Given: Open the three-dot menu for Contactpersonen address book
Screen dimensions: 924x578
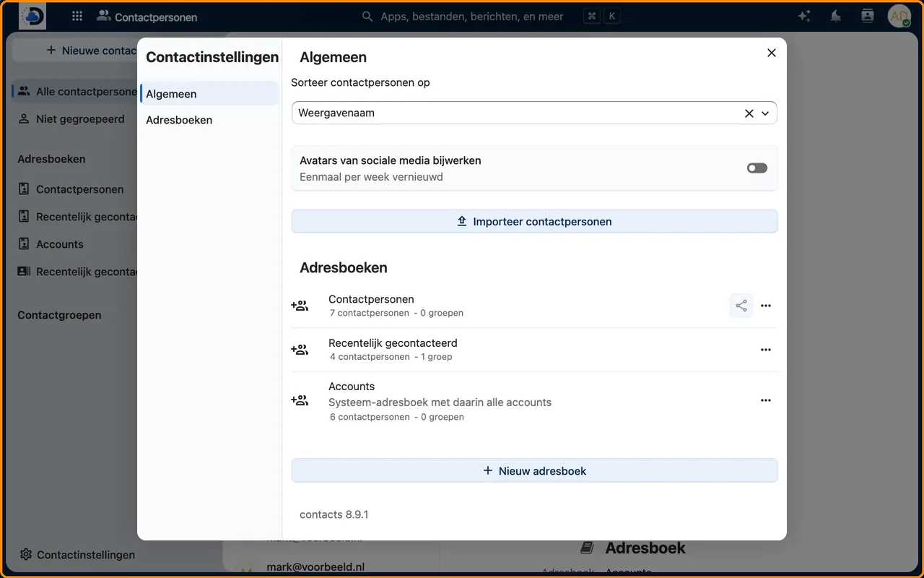Looking at the screenshot, I should [x=766, y=306].
